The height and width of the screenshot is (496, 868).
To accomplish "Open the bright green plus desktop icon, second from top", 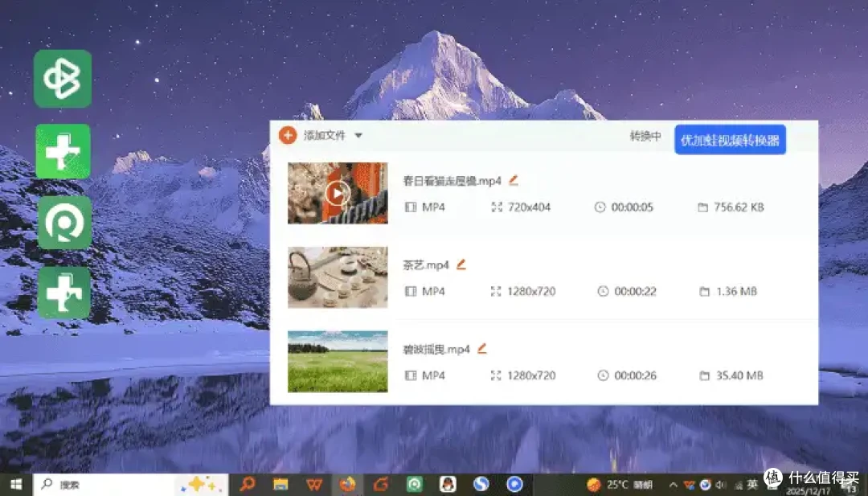I will pos(63,151).
